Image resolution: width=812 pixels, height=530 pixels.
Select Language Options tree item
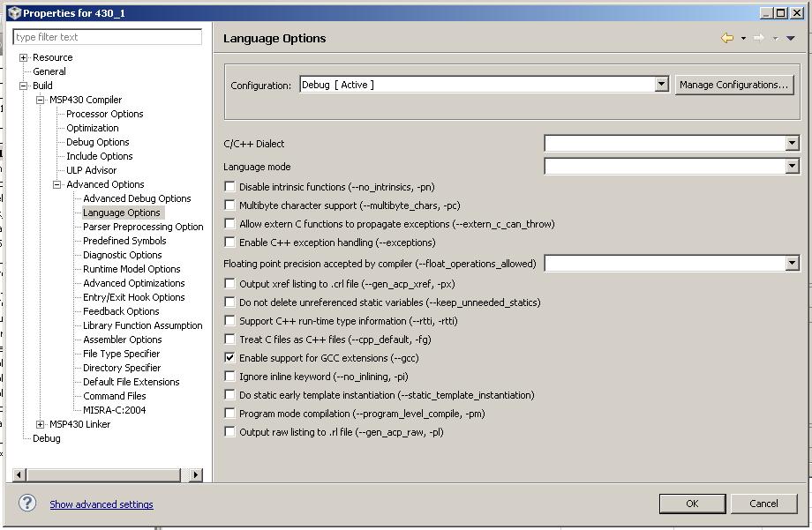[122, 213]
